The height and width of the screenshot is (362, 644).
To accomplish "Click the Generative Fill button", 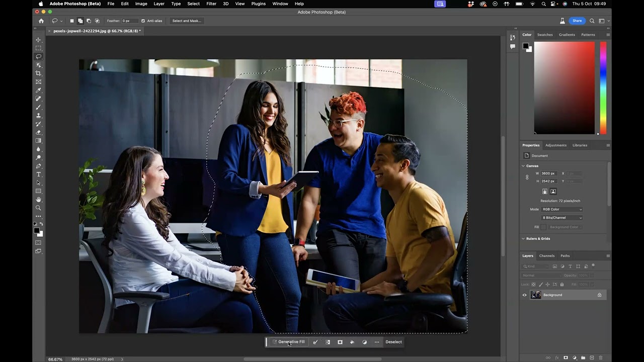I will (289, 342).
